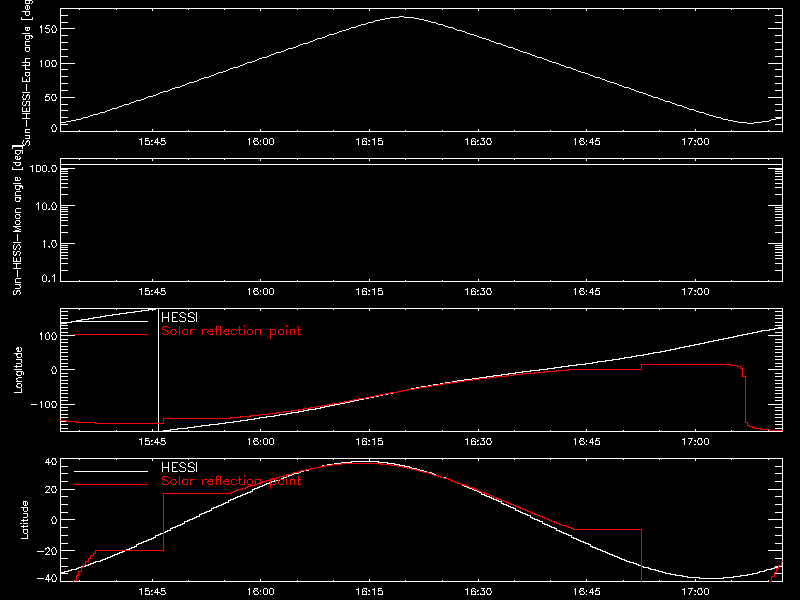800x600 pixels.
Task: Click 16:30 under the Moon angle plot
Action: click(478, 291)
